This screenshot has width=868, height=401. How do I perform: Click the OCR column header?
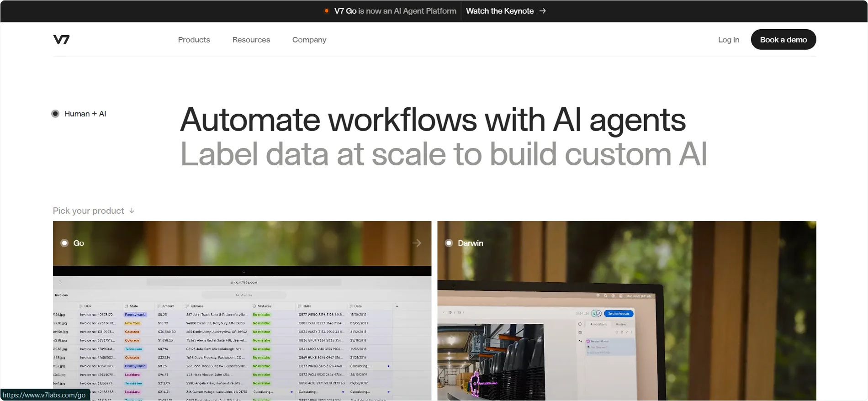coord(85,306)
